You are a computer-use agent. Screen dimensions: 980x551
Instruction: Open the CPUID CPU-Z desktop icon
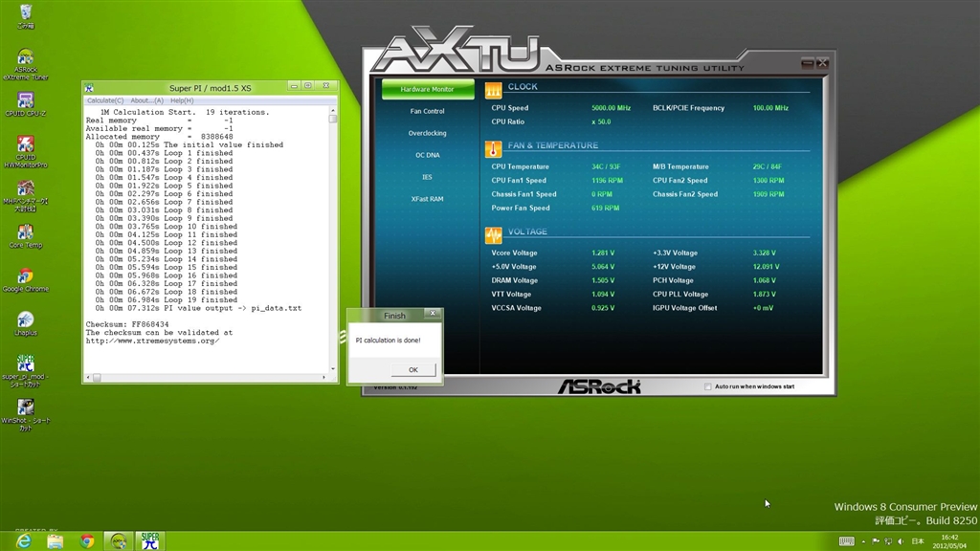(26, 102)
